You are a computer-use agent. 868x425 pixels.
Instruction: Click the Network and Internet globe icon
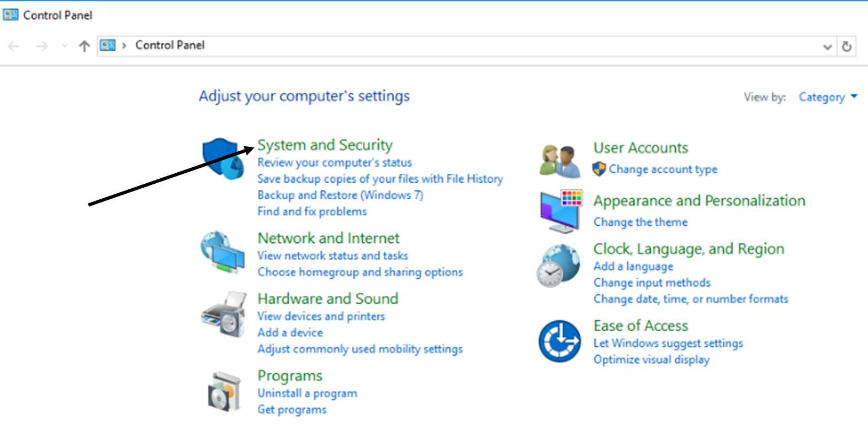[x=223, y=252]
